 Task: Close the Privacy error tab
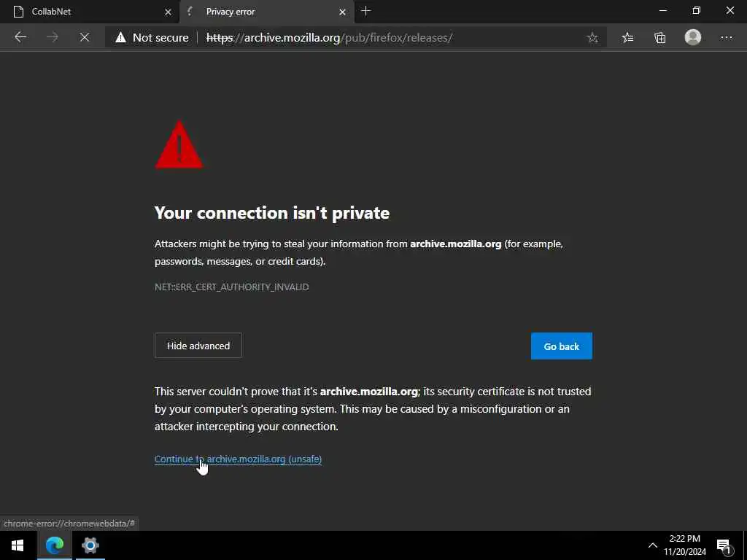pyautogui.click(x=342, y=12)
